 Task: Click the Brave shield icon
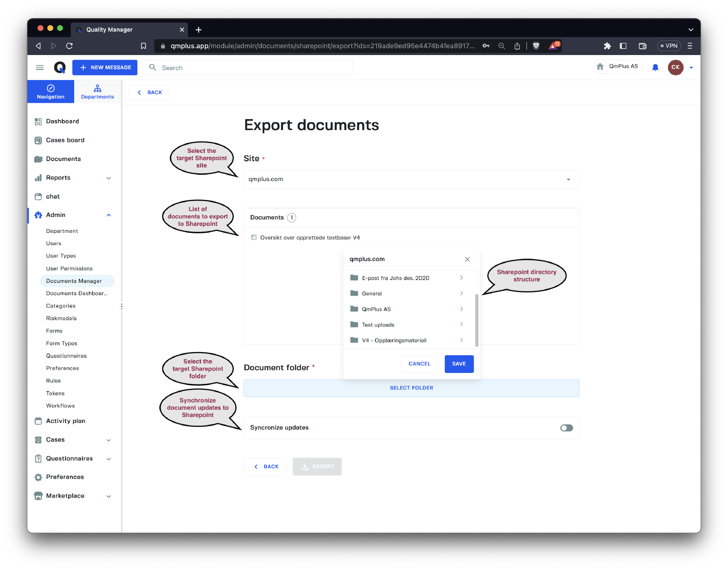click(536, 46)
